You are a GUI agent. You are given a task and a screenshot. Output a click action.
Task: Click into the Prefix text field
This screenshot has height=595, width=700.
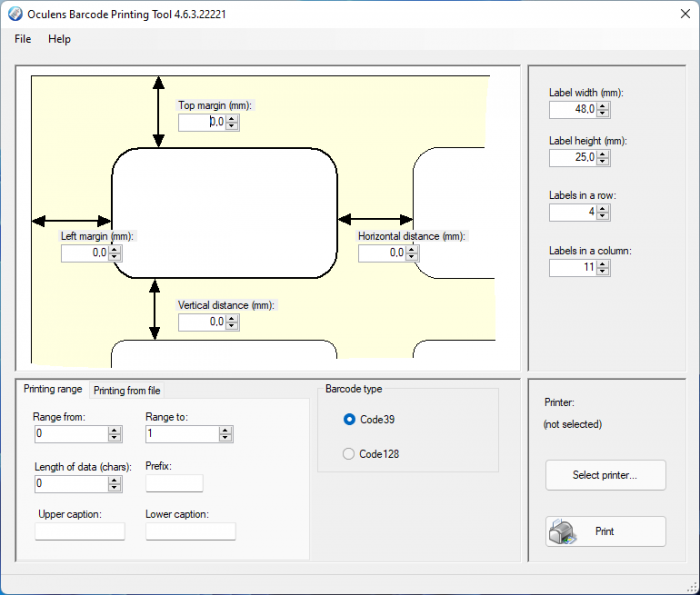[174, 483]
